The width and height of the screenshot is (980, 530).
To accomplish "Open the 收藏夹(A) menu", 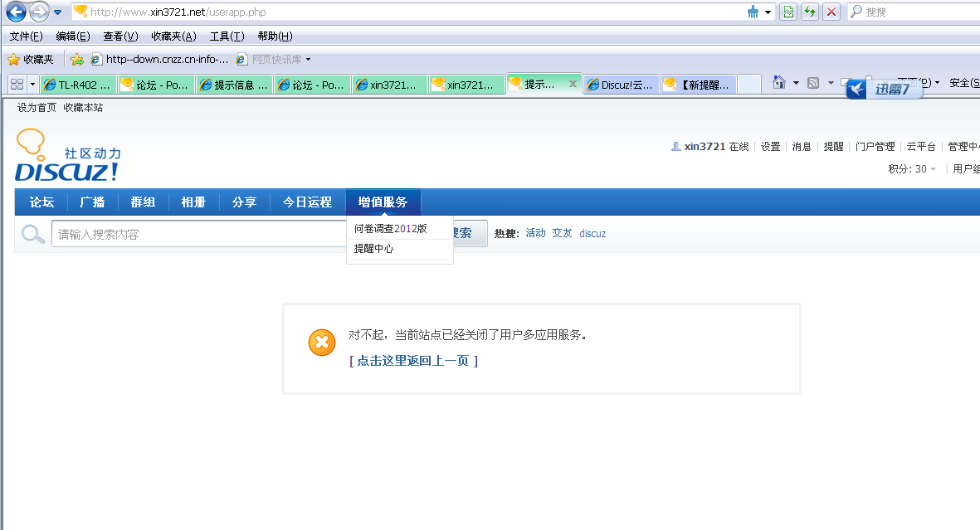I will click(173, 36).
